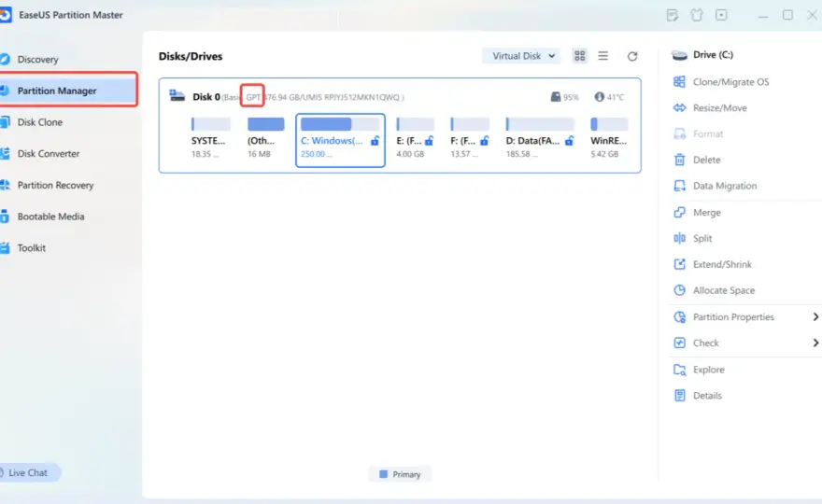Screen dimensions: 822x504
Task: Select the F: 13.57 partition
Action: [x=470, y=138]
